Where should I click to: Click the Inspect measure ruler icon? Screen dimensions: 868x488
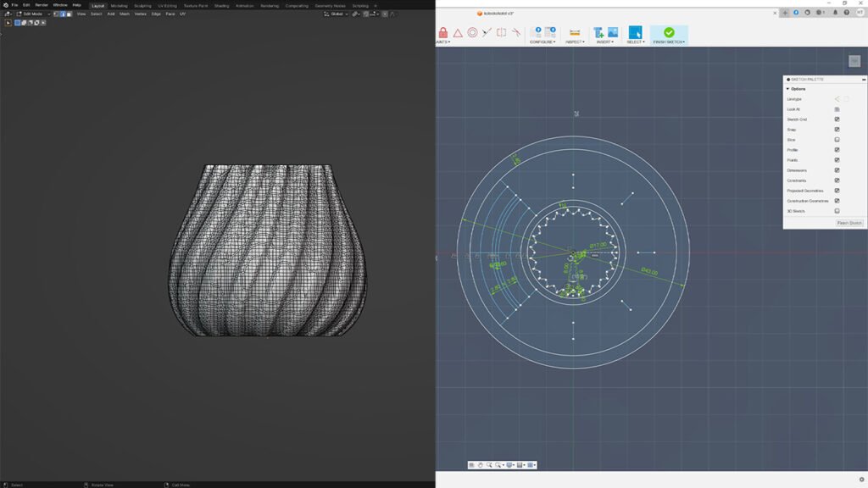(x=574, y=32)
